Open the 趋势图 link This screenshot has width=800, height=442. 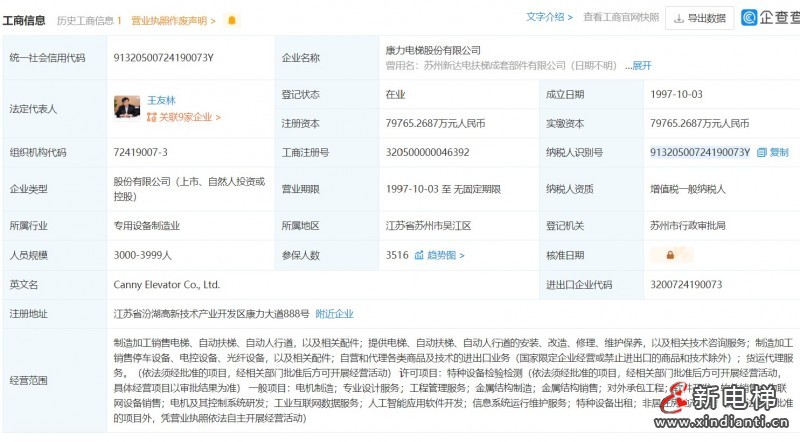point(445,255)
